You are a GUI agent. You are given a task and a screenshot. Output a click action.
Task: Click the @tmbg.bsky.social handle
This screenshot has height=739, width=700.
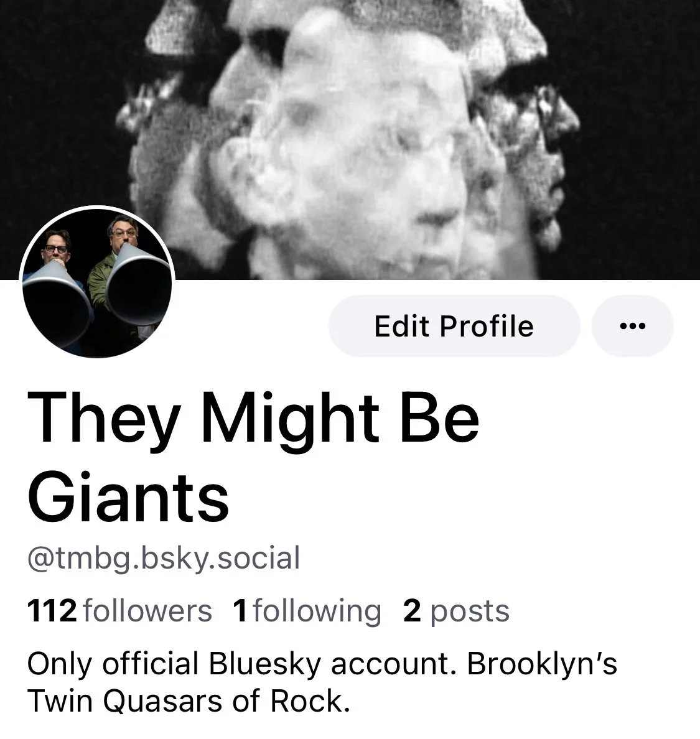click(x=164, y=558)
